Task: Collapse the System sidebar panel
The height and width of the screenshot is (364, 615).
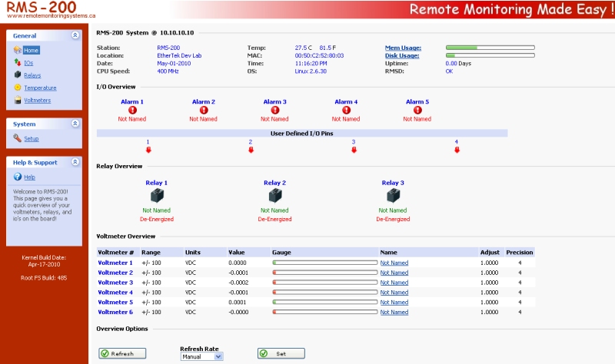Action: [75, 124]
